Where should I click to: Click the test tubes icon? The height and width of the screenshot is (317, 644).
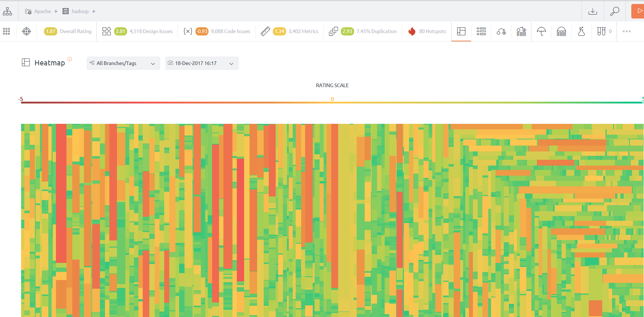(x=601, y=32)
